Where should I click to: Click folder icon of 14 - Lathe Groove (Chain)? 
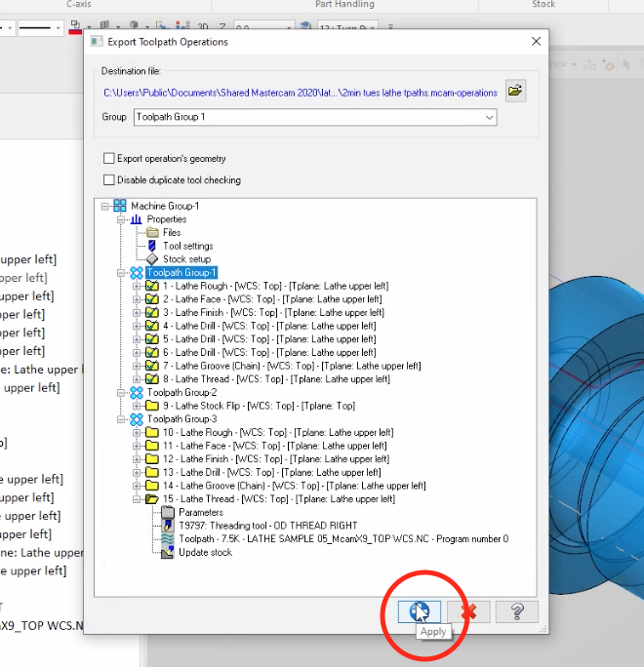point(152,486)
